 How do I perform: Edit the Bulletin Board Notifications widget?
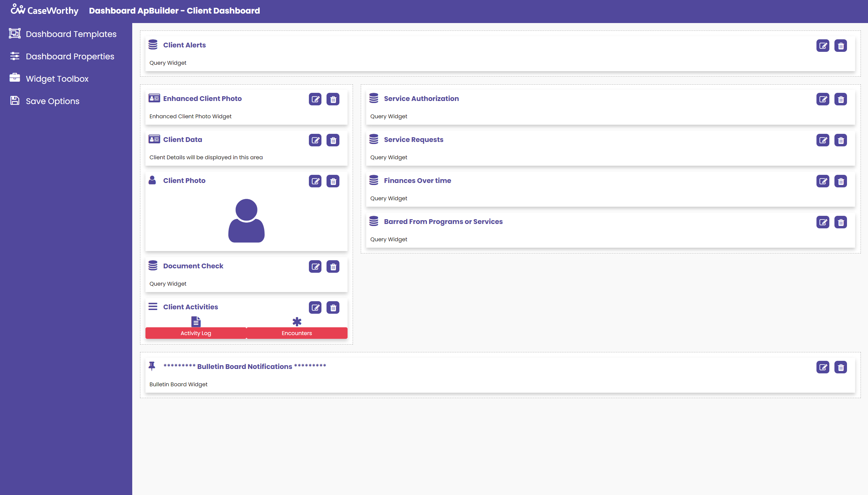[x=823, y=367]
